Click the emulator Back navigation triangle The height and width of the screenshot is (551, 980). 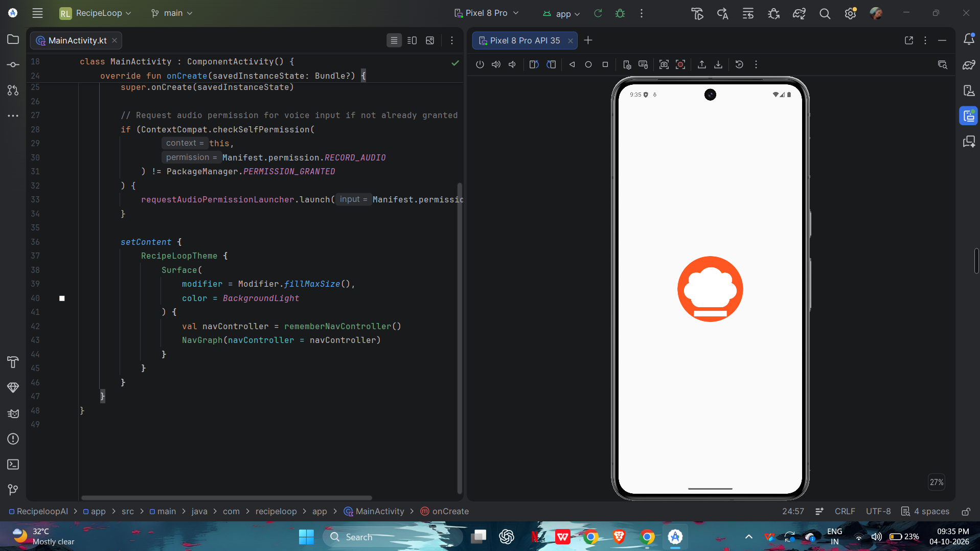(x=572, y=64)
